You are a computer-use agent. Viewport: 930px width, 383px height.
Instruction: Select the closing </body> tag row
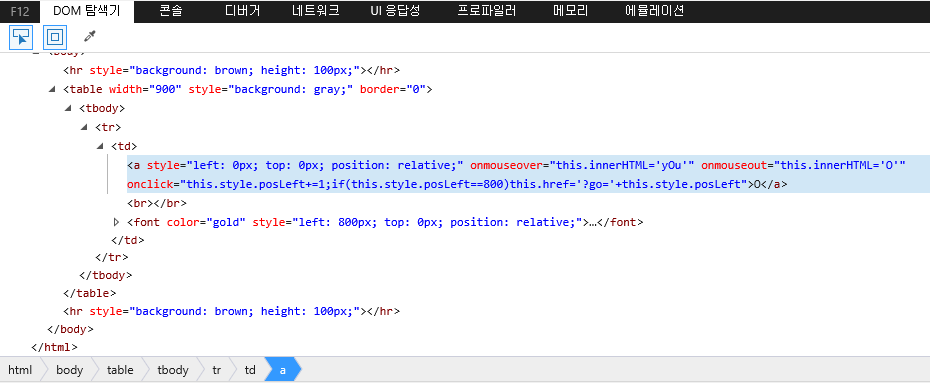(71, 328)
